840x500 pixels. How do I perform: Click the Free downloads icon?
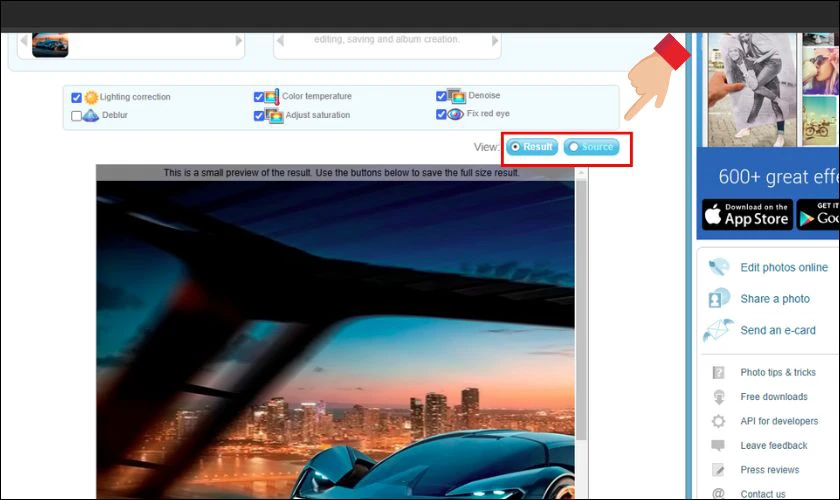719,397
